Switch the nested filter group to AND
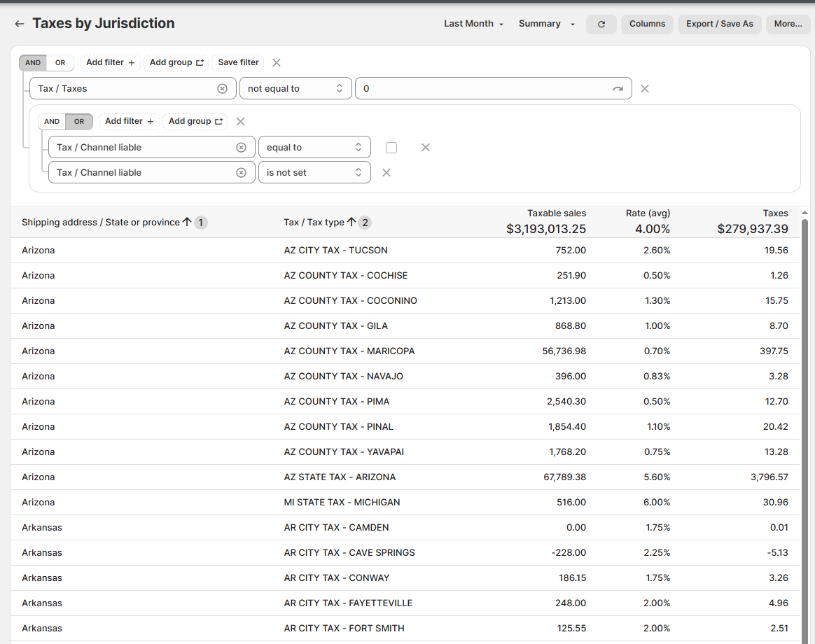Screen dimensions: 815x644 tap(52, 122)
